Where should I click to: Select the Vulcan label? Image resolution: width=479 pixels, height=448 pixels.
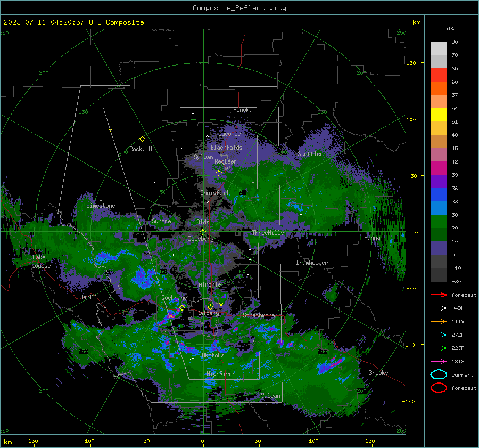tap(271, 396)
